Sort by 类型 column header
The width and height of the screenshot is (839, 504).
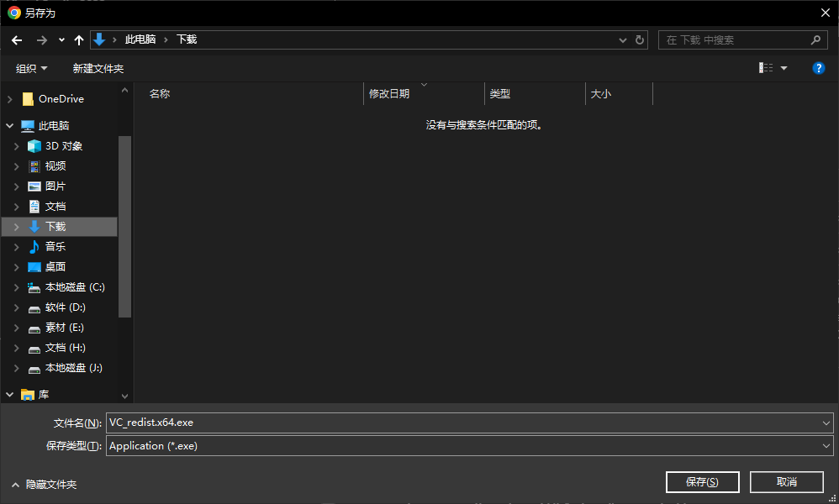click(499, 93)
